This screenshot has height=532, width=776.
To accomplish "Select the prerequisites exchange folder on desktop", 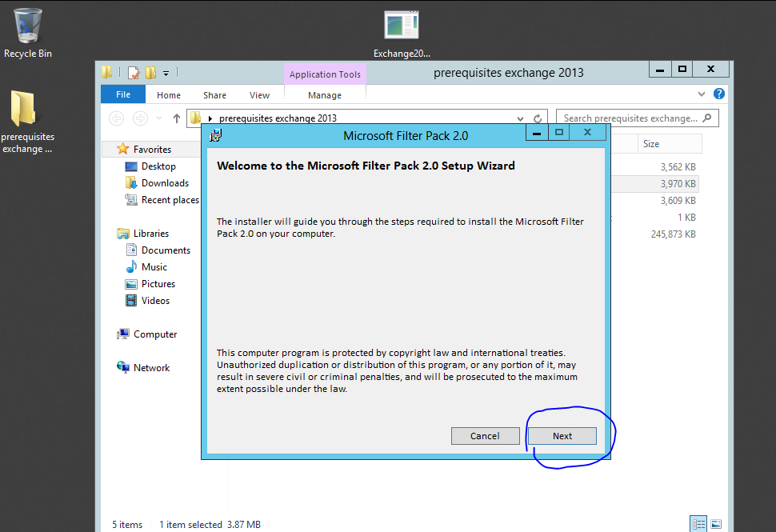I will pyautogui.click(x=26, y=122).
